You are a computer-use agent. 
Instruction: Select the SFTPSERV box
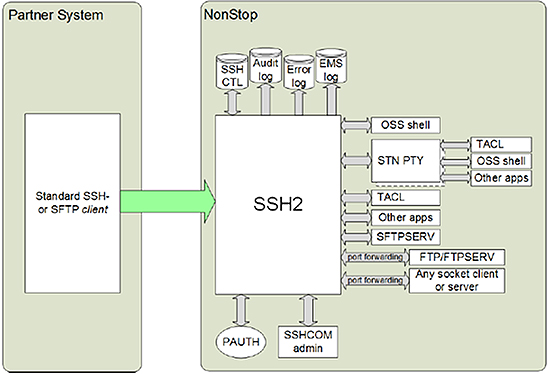point(405,237)
